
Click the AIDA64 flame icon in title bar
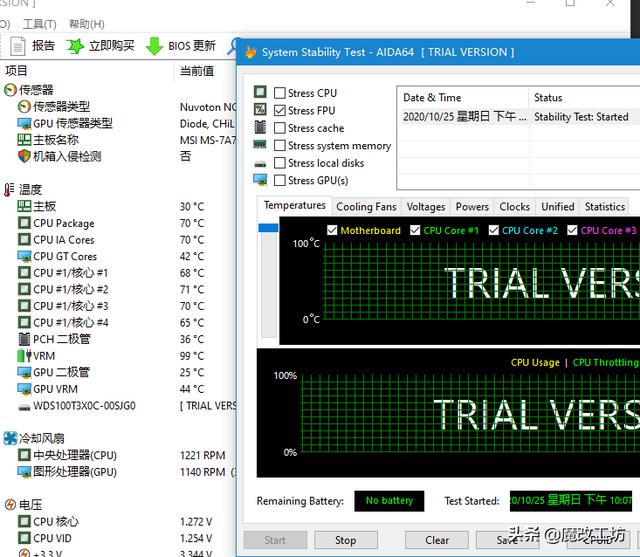coord(250,52)
